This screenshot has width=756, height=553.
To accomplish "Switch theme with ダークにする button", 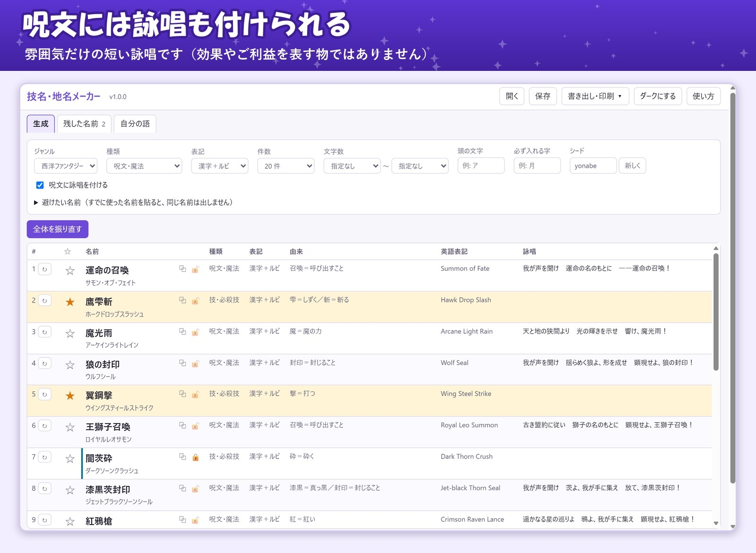I will click(x=658, y=96).
